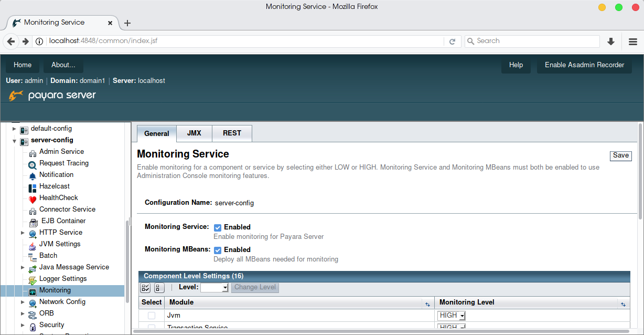Click the Request Tracing magnifier icon

[33, 164]
